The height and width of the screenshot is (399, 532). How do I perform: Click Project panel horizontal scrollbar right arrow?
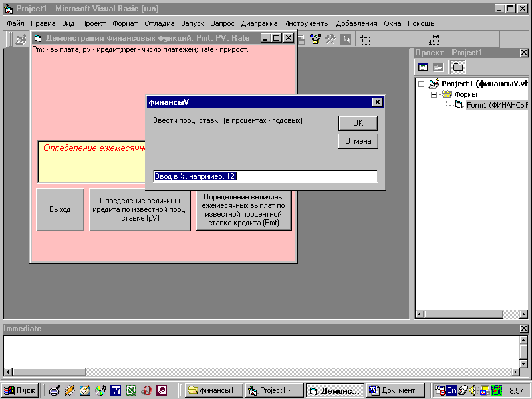524,314
